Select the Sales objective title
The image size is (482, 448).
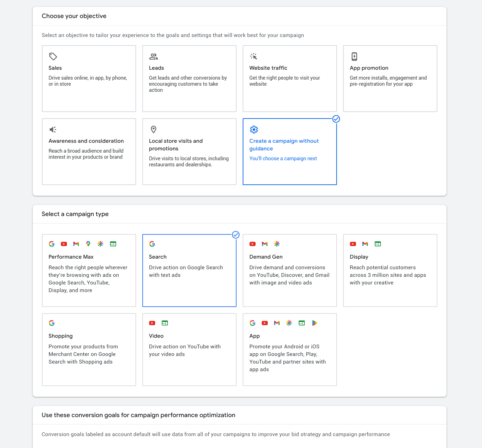(x=55, y=68)
